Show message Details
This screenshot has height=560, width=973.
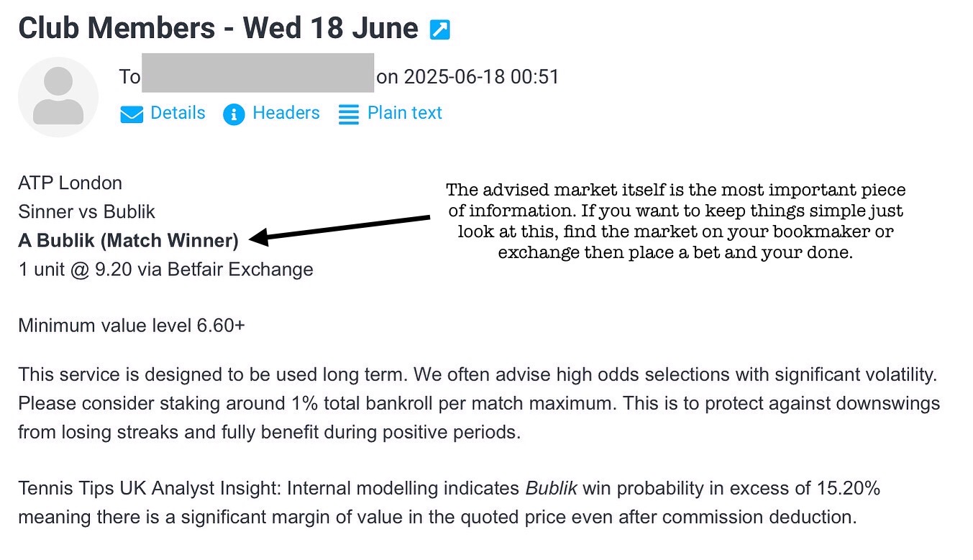pos(178,114)
